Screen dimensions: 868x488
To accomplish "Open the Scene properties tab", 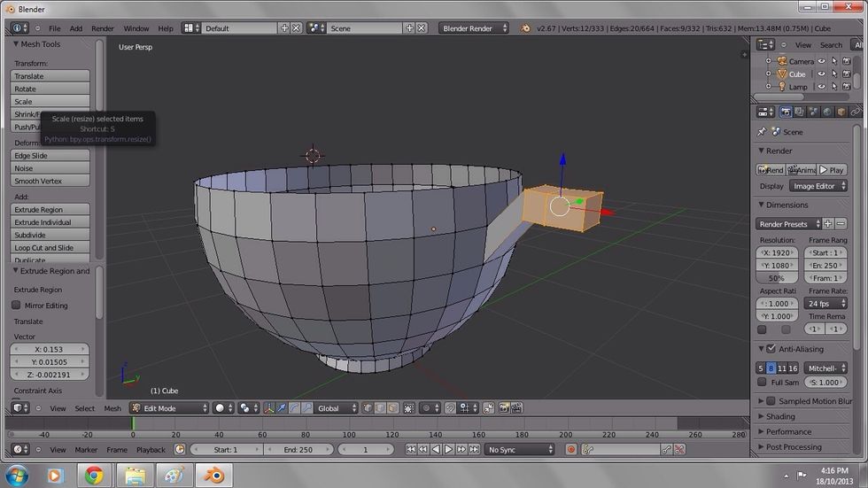I will (x=813, y=112).
